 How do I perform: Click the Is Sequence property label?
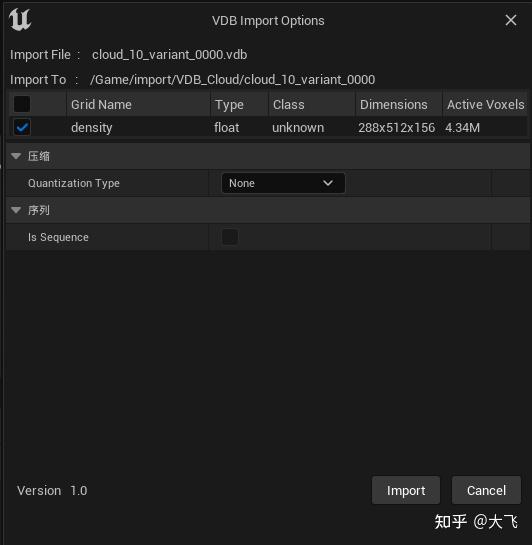tap(58, 237)
